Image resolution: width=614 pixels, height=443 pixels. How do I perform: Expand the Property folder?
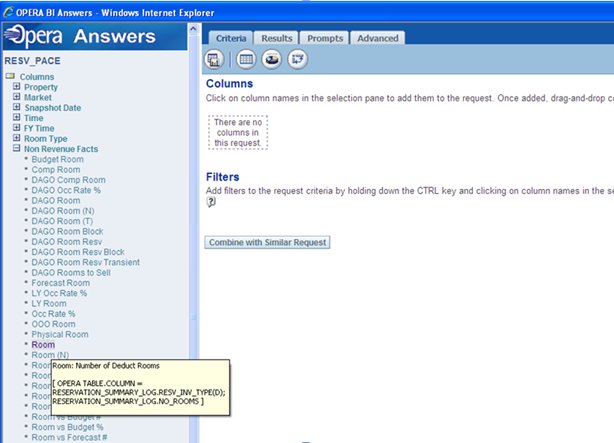click(x=16, y=86)
